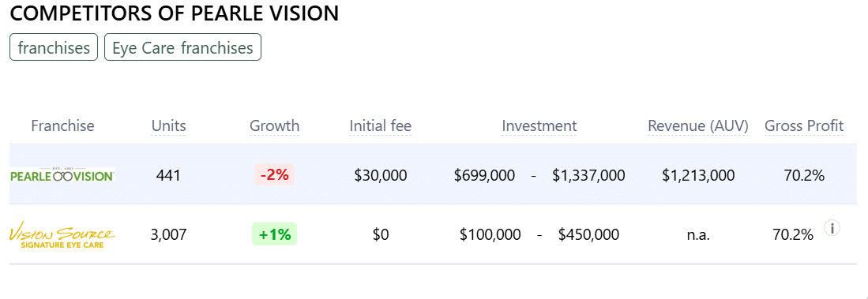The width and height of the screenshot is (868, 299).
Task: Click the Initial fee column header
Action: (x=381, y=126)
